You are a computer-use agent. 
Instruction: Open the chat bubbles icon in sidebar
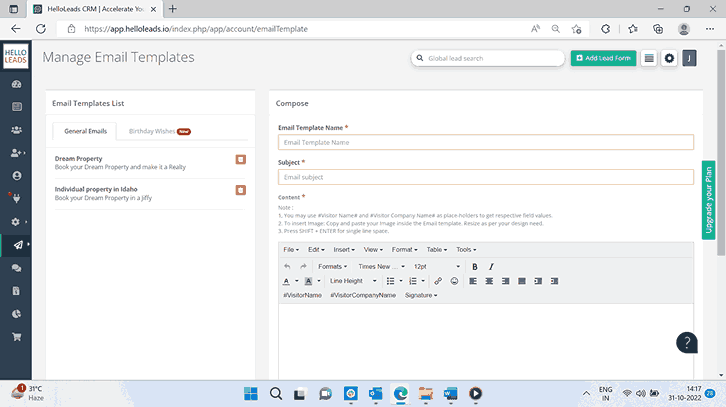pos(17,268)
